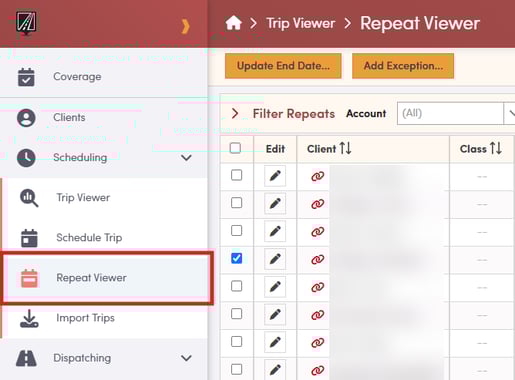The image size is (515, 380).
Task: Open the Account dropdown showing (All)
Action: tap(456, 114)
